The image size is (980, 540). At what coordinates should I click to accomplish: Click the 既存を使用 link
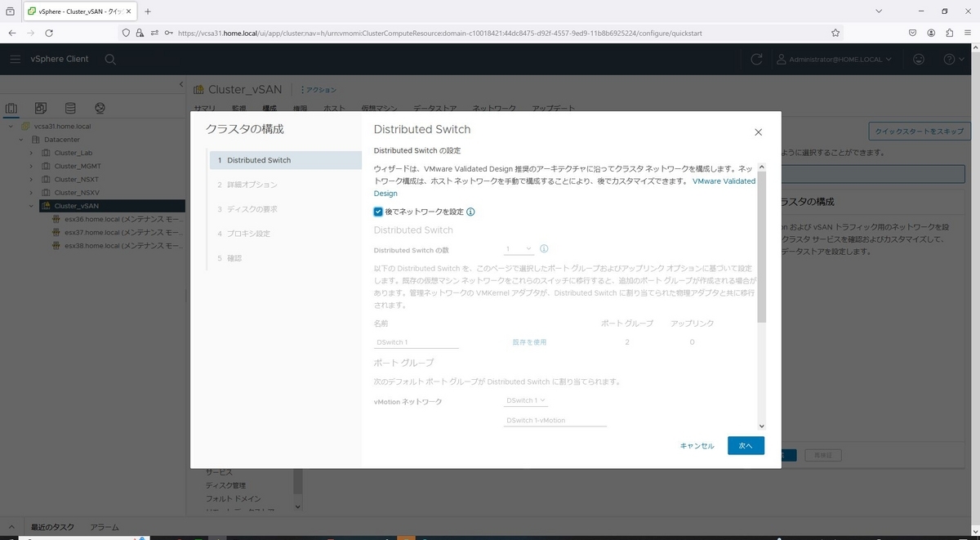tap(529, 342)
